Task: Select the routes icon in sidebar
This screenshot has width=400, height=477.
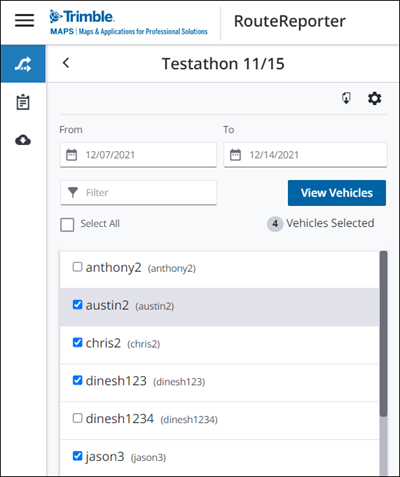Action: (23, 64)
